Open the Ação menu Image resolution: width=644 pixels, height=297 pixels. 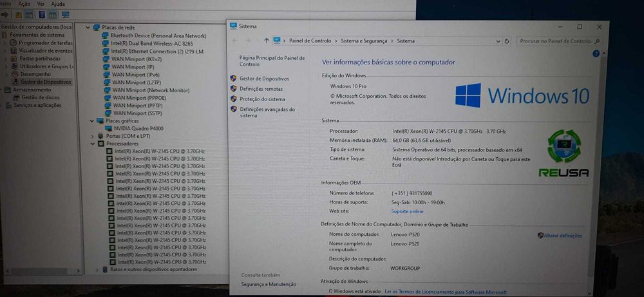point(24,3)
